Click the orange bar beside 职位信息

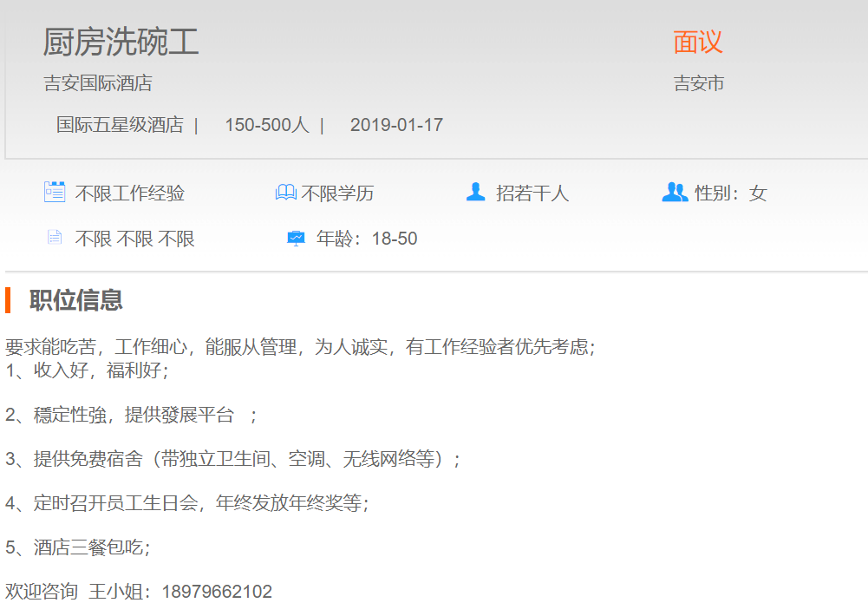click(x=8, y=300)
